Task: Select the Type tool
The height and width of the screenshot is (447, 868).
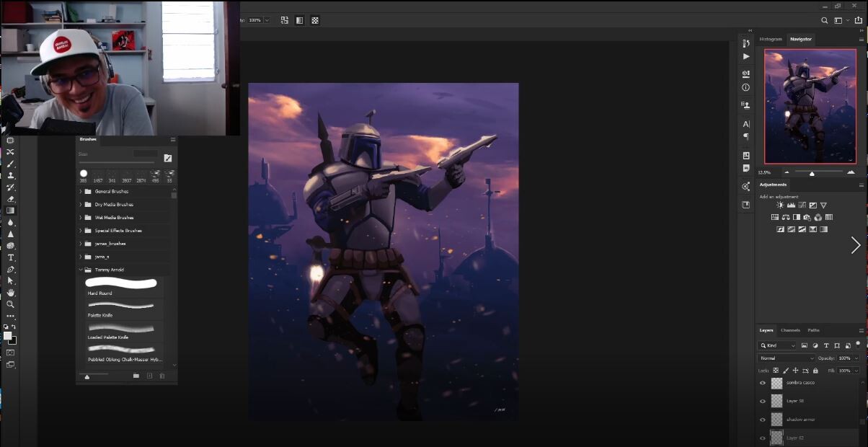Action: click(10, 257)
